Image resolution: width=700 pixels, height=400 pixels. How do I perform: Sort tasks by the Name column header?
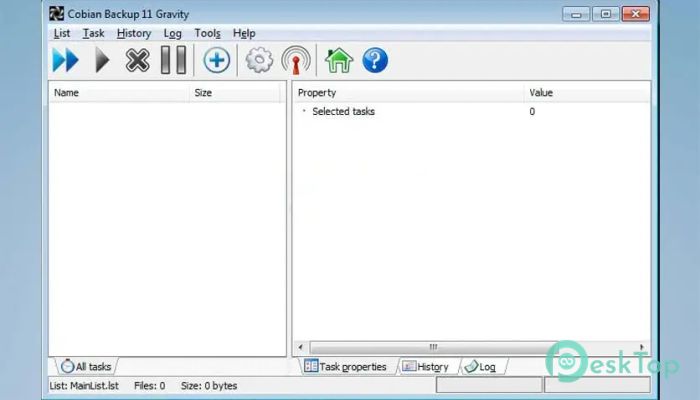coord(119,92)
